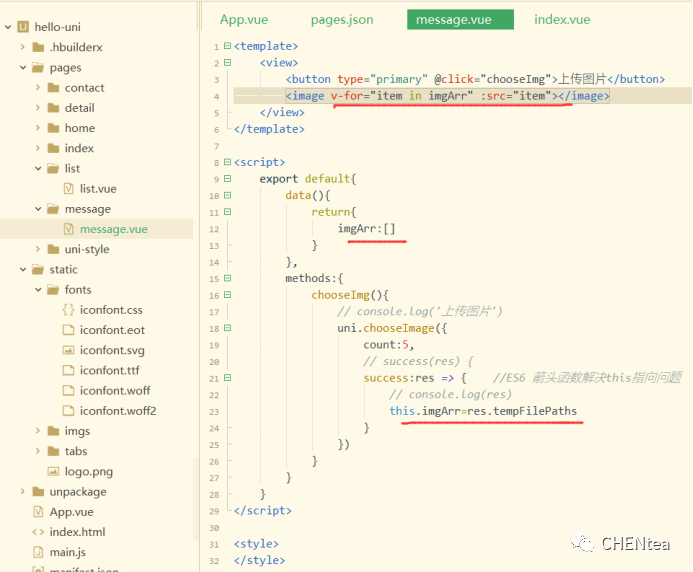Open iconfont.woff2 in the fonts folder

click(x=117, y=411)
